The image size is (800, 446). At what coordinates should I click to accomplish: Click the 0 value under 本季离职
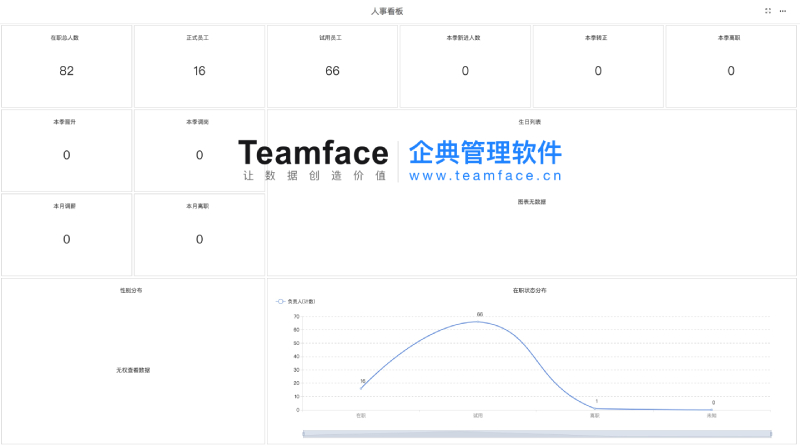pyautogui.click(x=731, y=71)
